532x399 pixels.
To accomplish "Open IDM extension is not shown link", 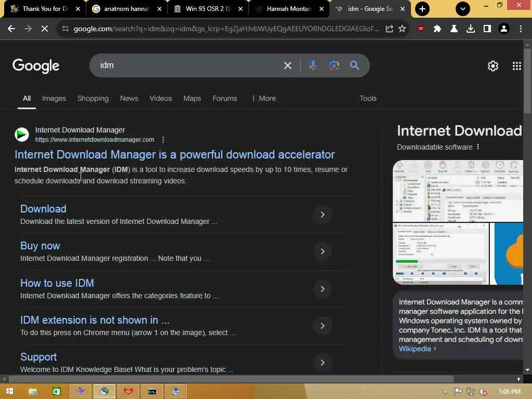I will pyautogui.click(x=95, y=320).
